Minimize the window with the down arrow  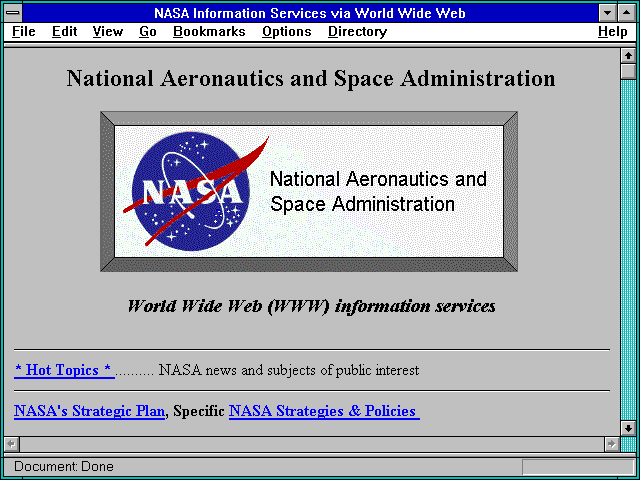click(608, 13)
